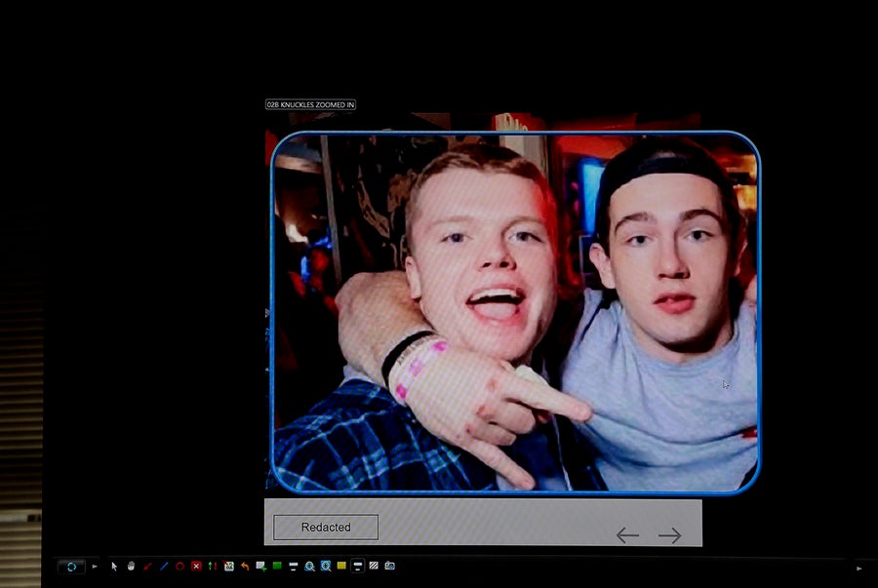878x588 pixels.
Task: Choose the green color square
Action: pos(277,566)
